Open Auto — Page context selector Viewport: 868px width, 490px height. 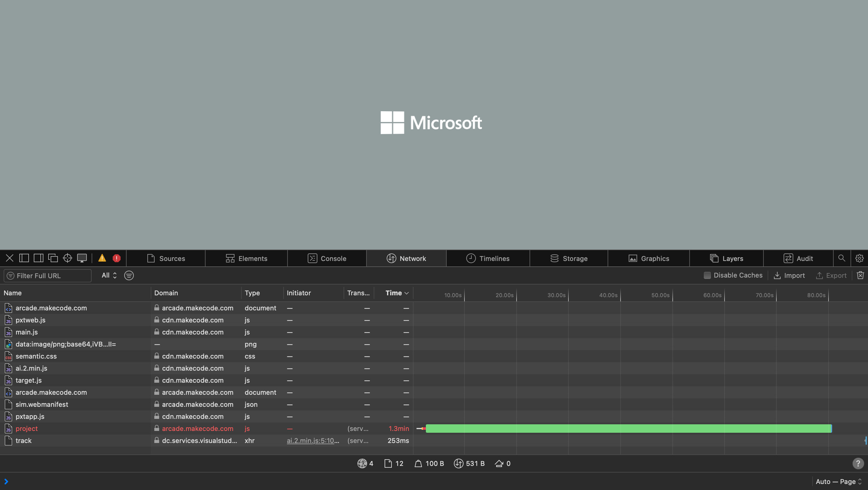[839, 481]
